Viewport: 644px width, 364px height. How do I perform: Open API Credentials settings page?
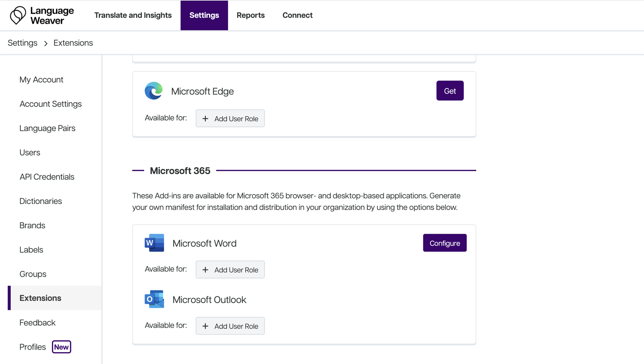click(47, 177)
